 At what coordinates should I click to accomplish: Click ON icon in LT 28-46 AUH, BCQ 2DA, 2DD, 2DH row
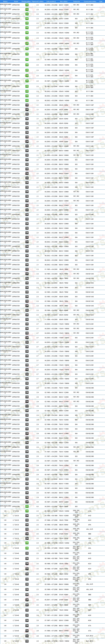27,636
